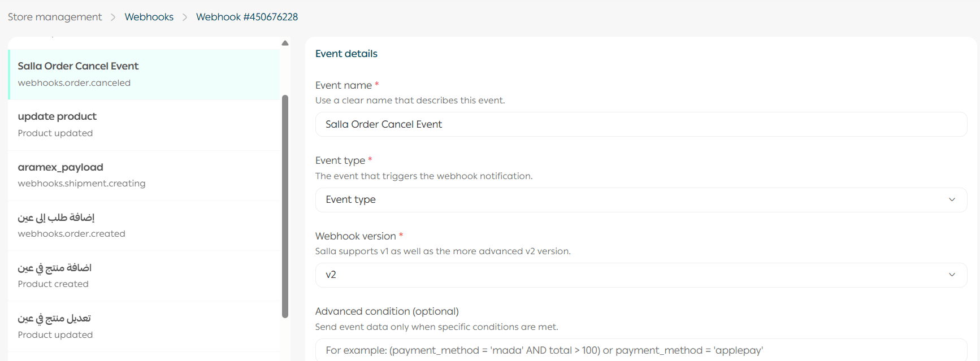
Task: Click the first breadcrumb separator arrow
Action: 113,18
